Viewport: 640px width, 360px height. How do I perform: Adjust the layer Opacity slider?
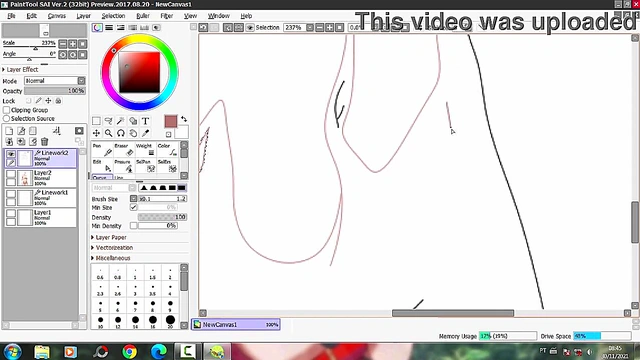click(55, 91)
